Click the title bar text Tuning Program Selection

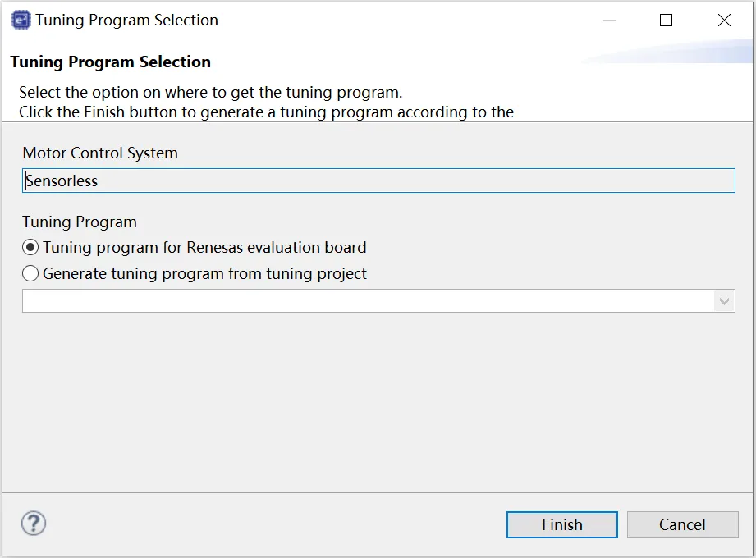[x=126, y=21]
